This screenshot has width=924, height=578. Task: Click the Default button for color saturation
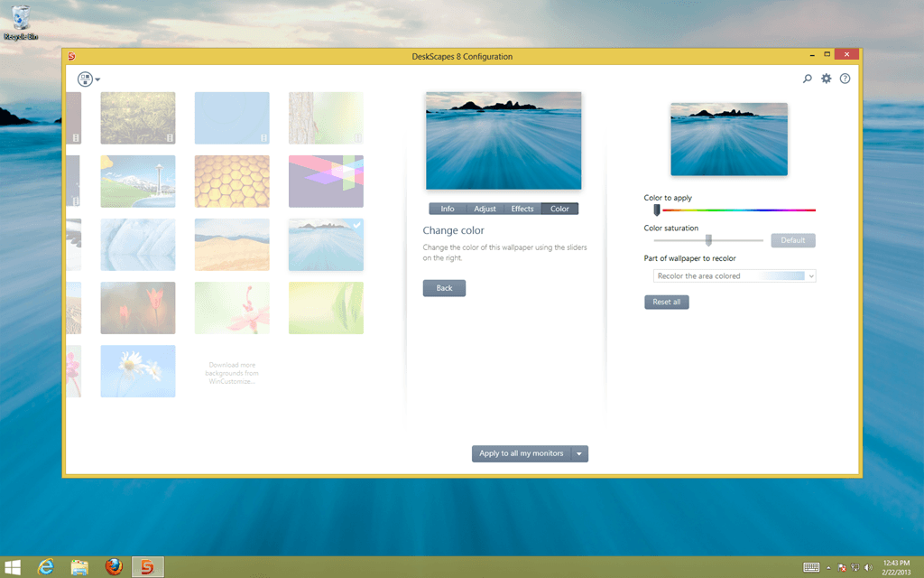click(x=792, y=240)
